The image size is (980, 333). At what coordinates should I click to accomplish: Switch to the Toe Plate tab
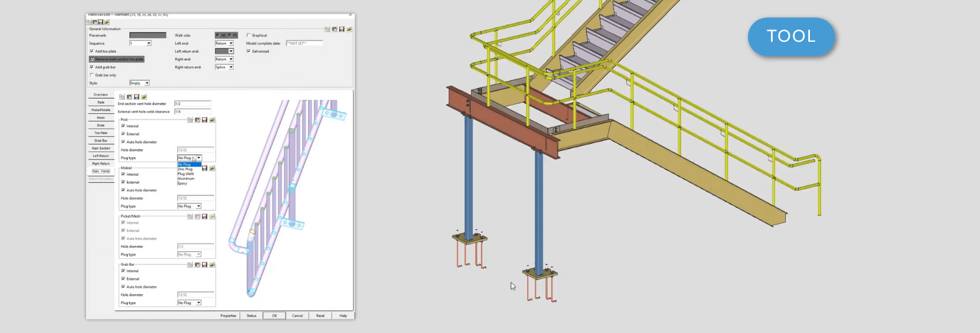100,133
